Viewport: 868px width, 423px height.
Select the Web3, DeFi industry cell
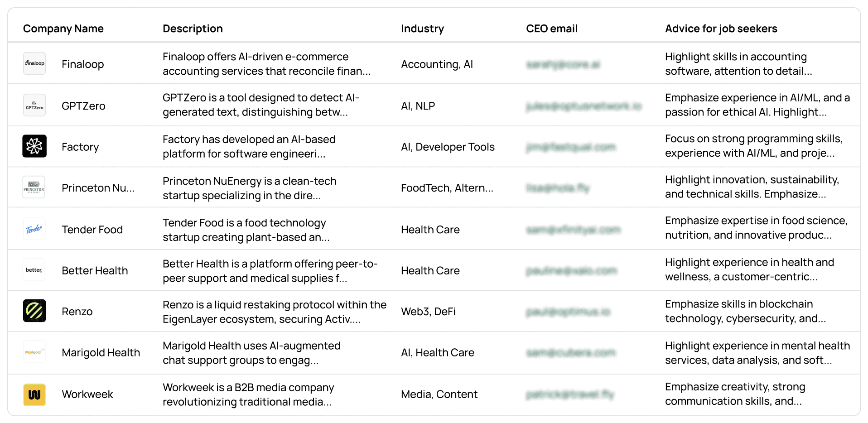pos(428,312)
